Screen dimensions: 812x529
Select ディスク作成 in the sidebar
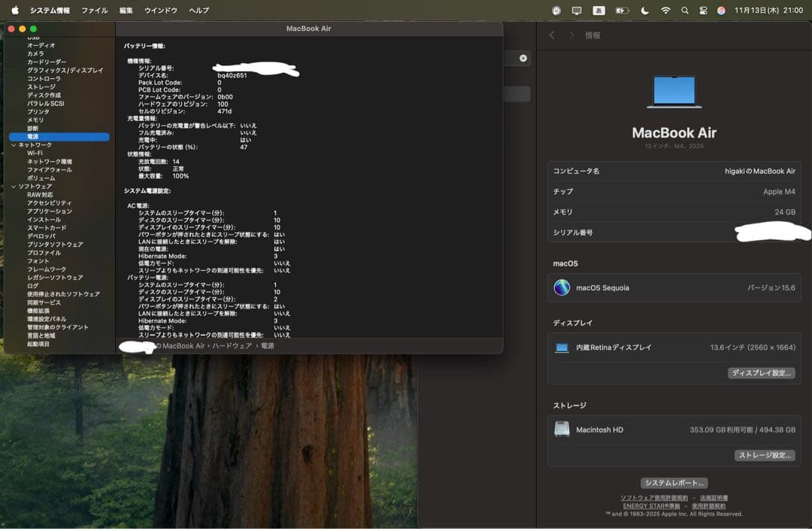pyautogui.click(x=44, y=96)
